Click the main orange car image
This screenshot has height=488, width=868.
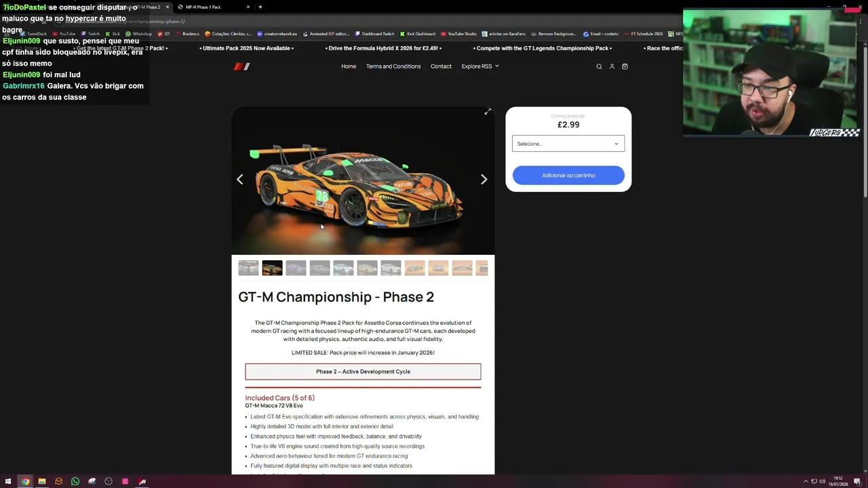coord(363,181)
